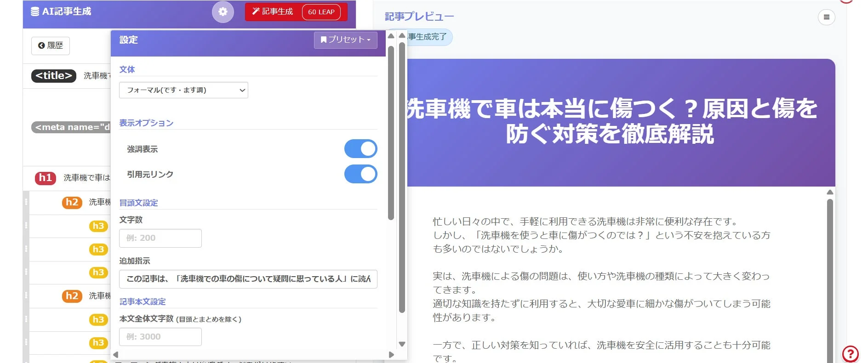Click settings panel scroll left arrow
Viewport: 868px width, 363px height.
pos(116,355)
